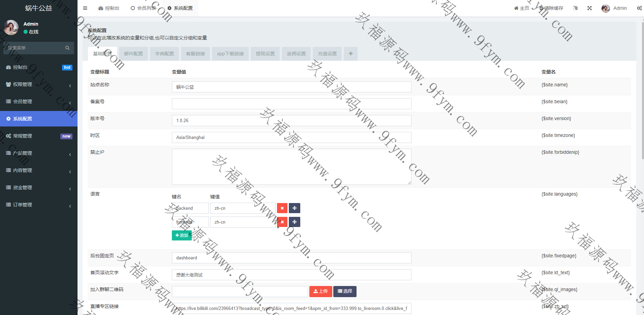
Task: Click the Admin avatar in the top bar
Action: tap(605, 8)
